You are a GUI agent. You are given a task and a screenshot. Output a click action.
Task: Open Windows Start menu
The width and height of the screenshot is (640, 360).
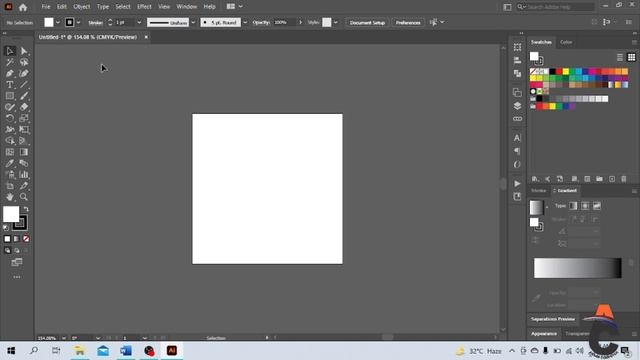11,351
